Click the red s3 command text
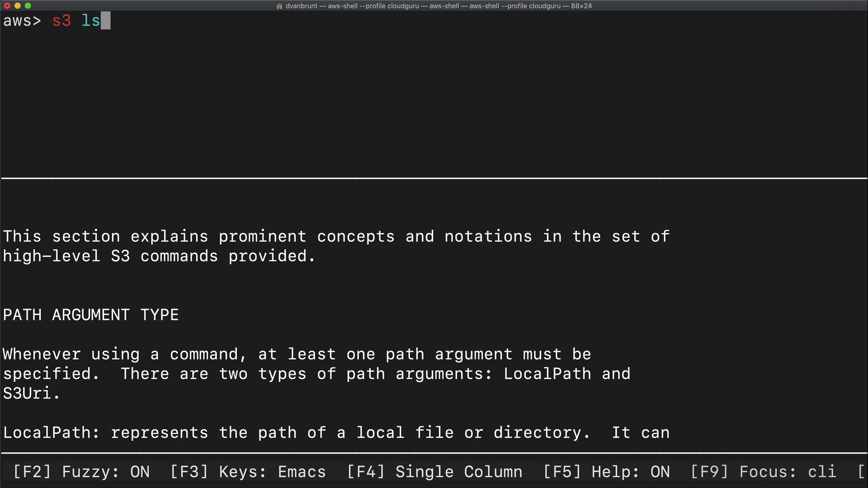Viewport: 868px width, 488px height. point(61,21)
